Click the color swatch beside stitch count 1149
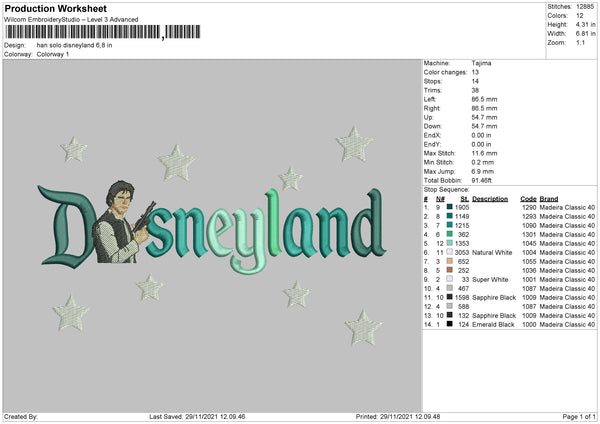The height and width of the screenshot is (424, 600). coord(450,216)
